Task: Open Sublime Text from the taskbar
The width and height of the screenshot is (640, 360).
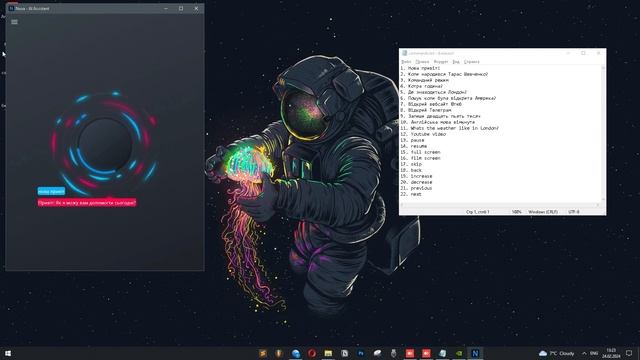Action: [263, 353]
